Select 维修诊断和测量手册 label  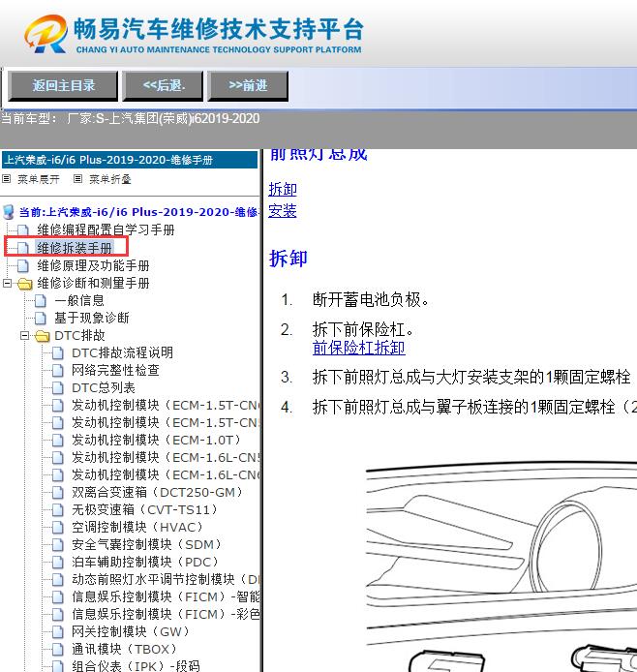click(x=93, y=284)
